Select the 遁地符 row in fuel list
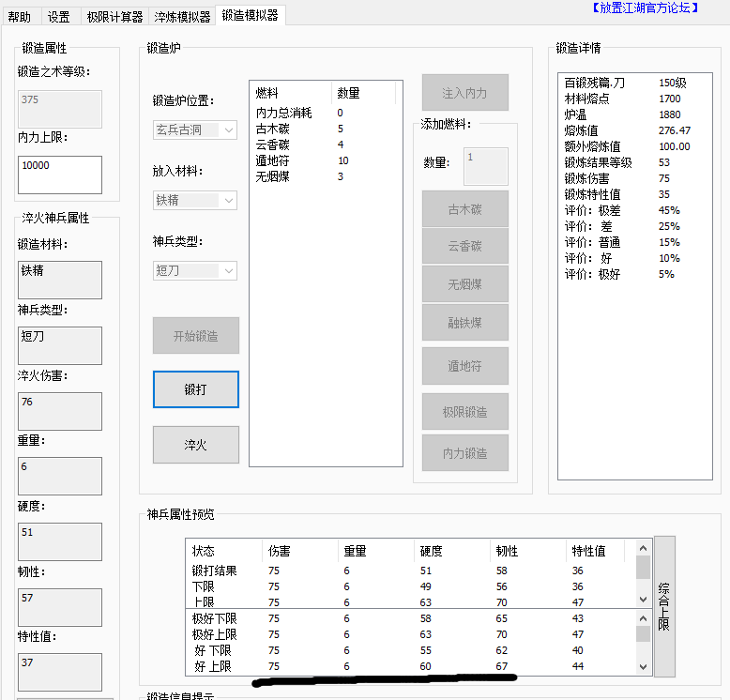 tap(326, 160)
